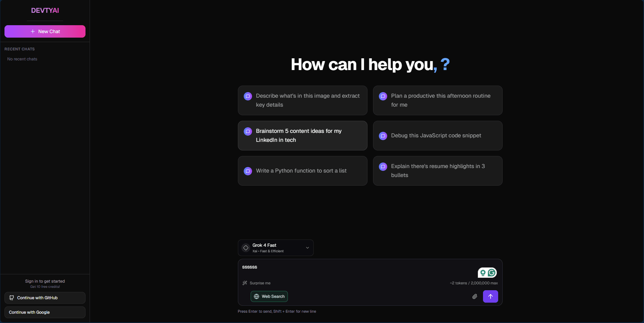Pick 'Write a Python function' suggestion
The width and height of the screenshot is (644, 323).
tap(302, 171)
